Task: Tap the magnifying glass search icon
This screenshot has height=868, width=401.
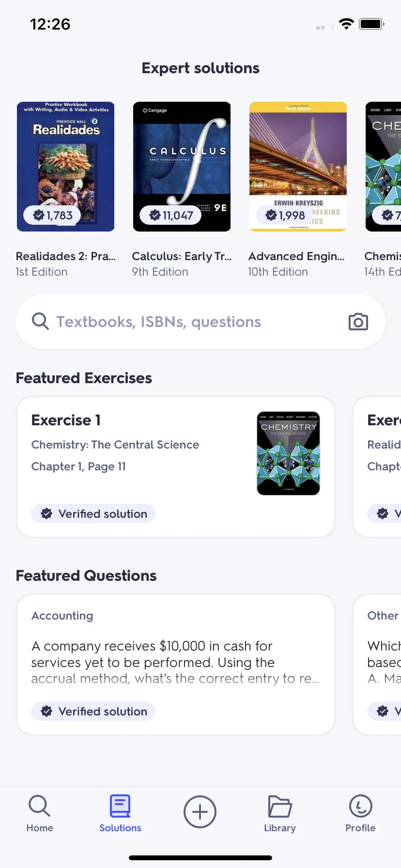Action: coord(40,321)
